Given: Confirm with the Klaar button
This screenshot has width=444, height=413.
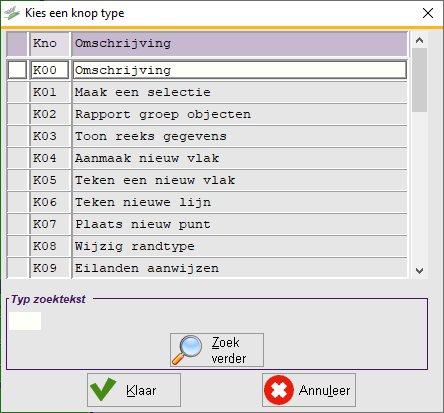Looking at the screenshot, I should (x=134, y=390).
